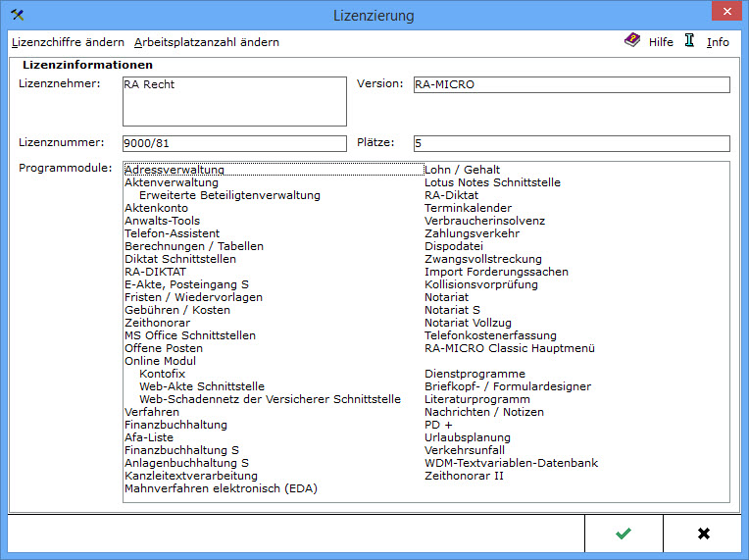Select Verkehrsunfall entry
This screenshot has width=749, height=560.
pyautogui.click(x=465, y=450)
